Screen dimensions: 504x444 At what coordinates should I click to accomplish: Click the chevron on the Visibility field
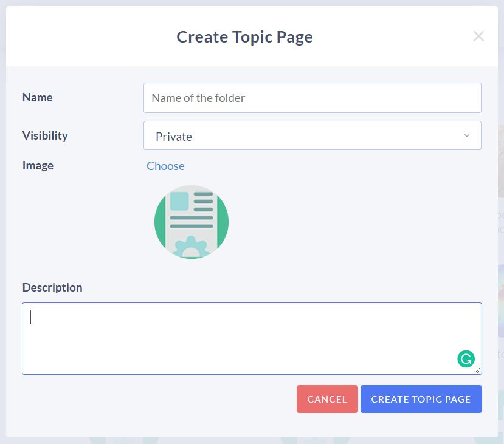[x=466, y=135]
